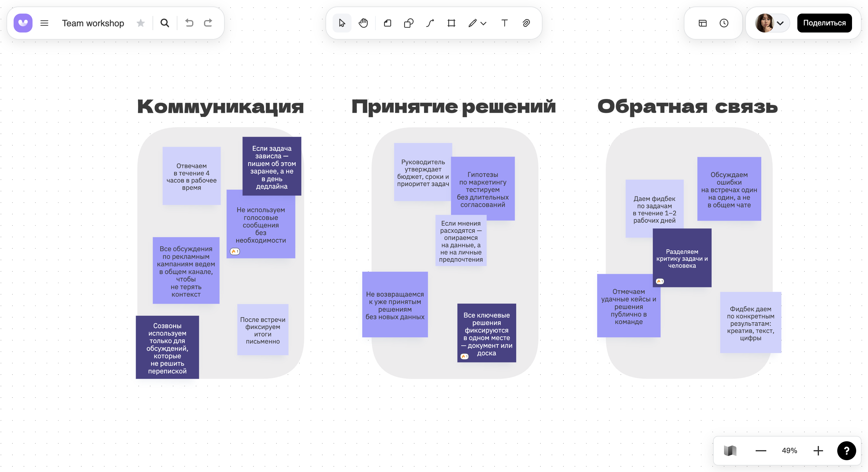Open the version history clock
Screen dimensions: 868x472
pyautogui.click(x=724, y=23)
